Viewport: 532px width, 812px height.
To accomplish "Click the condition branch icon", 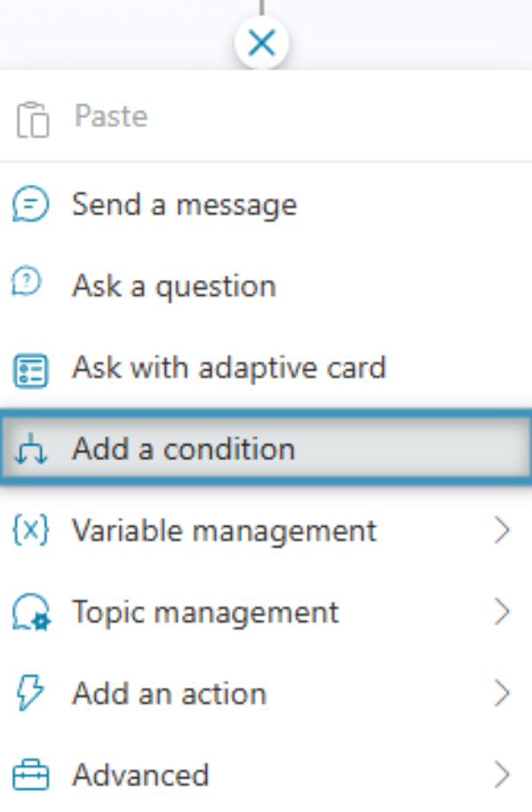I will tap(31, 449).
